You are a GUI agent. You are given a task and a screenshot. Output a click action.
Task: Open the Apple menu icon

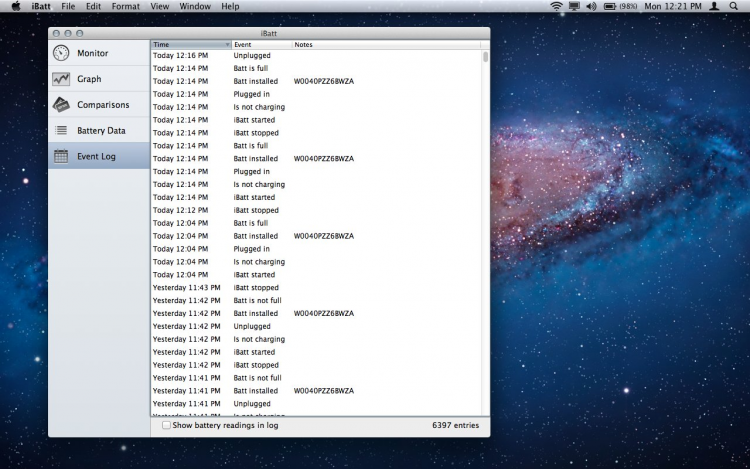(16, 6)
